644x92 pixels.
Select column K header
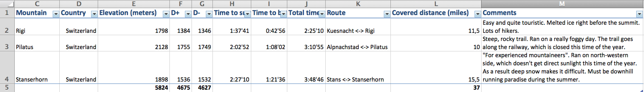358,4
